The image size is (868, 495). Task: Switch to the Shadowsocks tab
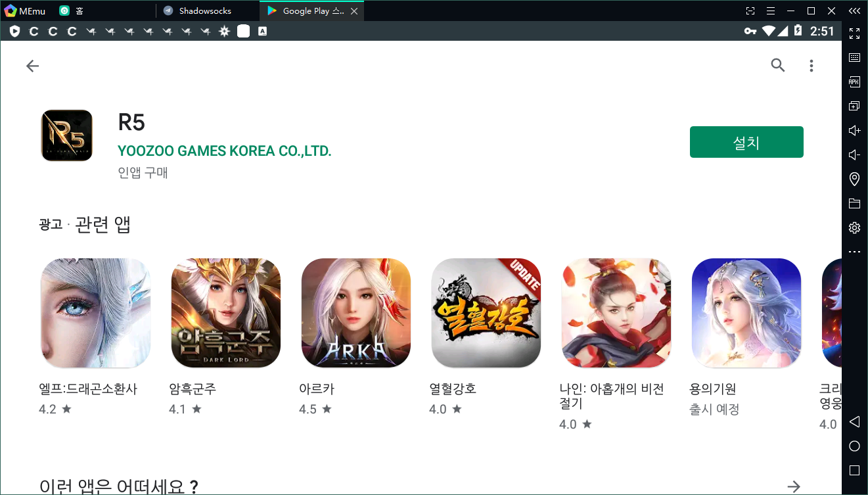pos(205,11)
